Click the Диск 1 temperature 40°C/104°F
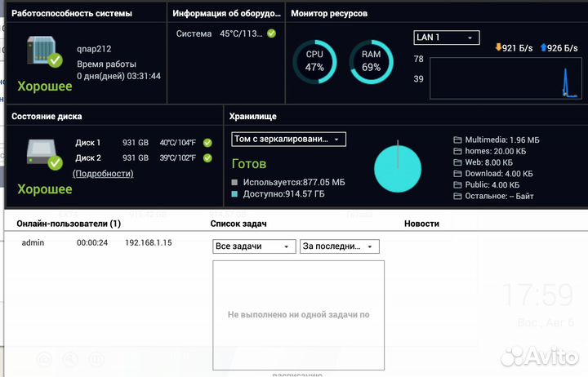Screen dimensions: 588x377 [178, 143]
